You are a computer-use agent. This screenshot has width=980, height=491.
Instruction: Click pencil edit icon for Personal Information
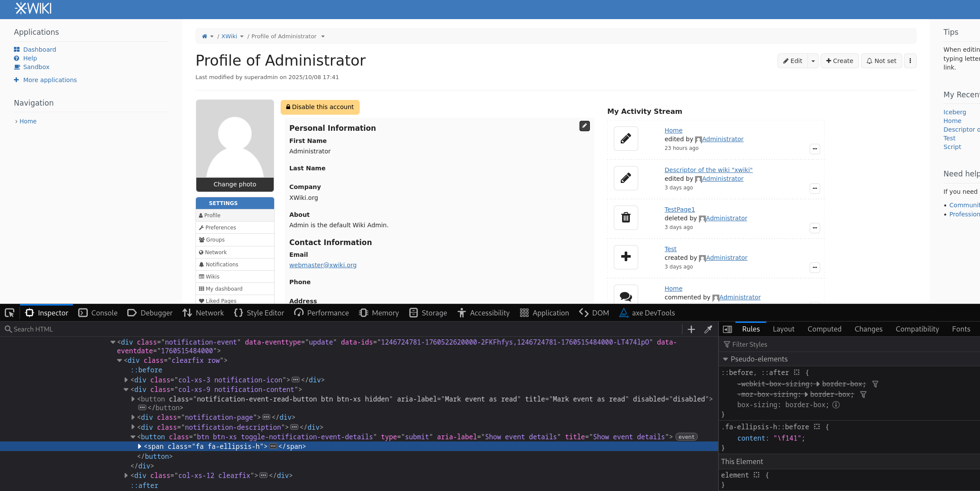tap(584, 126)
